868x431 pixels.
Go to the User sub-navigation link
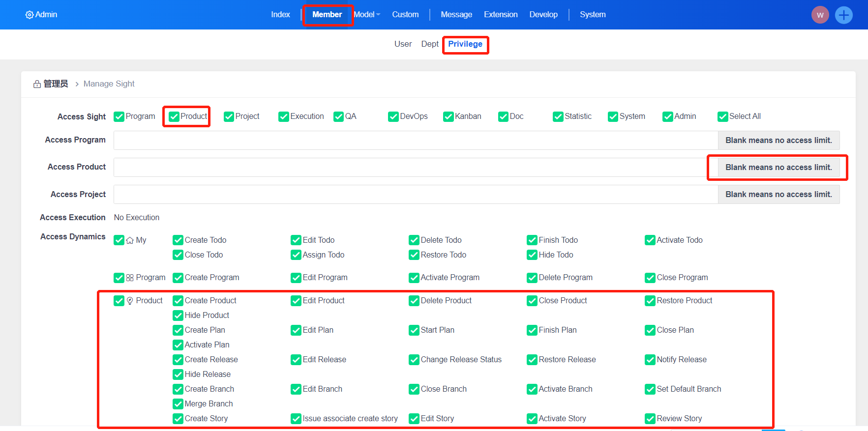tap(403, 44)
